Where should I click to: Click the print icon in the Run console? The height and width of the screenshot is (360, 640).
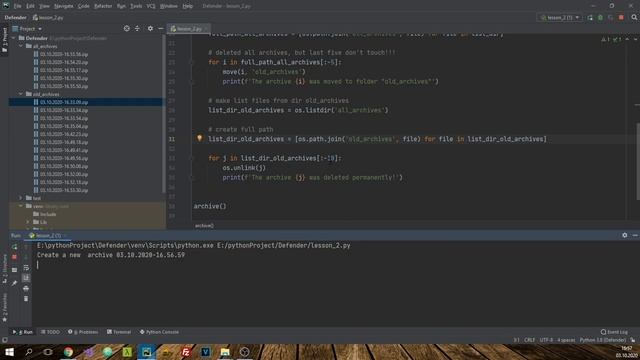[x=26, y=289]
